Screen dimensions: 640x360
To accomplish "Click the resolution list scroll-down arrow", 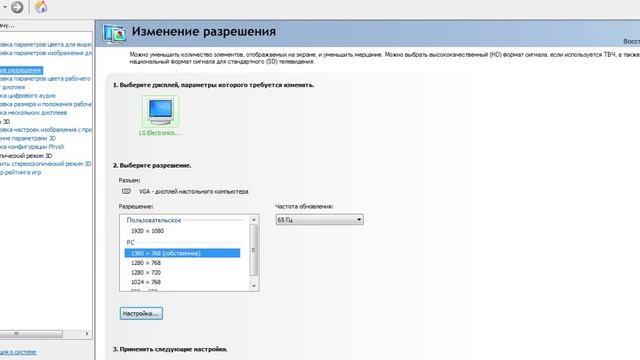I will (x=254, y=286).
